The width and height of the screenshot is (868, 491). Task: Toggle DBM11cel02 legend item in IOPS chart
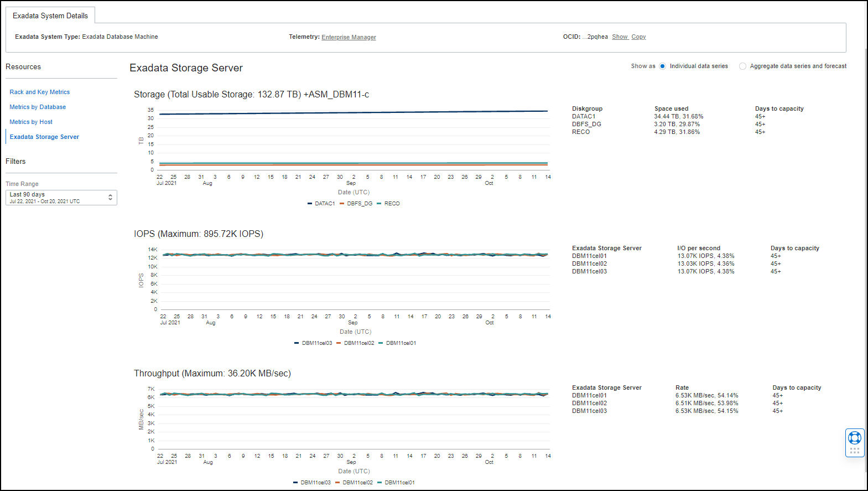pos(355,343)
